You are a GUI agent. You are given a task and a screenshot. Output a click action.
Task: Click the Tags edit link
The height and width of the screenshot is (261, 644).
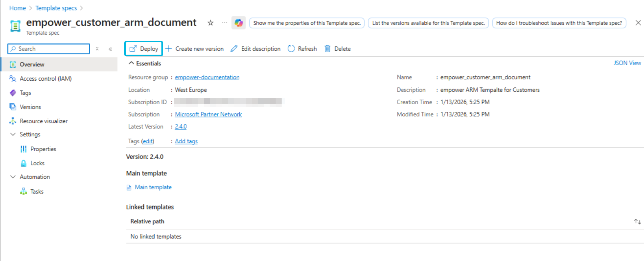147,141
